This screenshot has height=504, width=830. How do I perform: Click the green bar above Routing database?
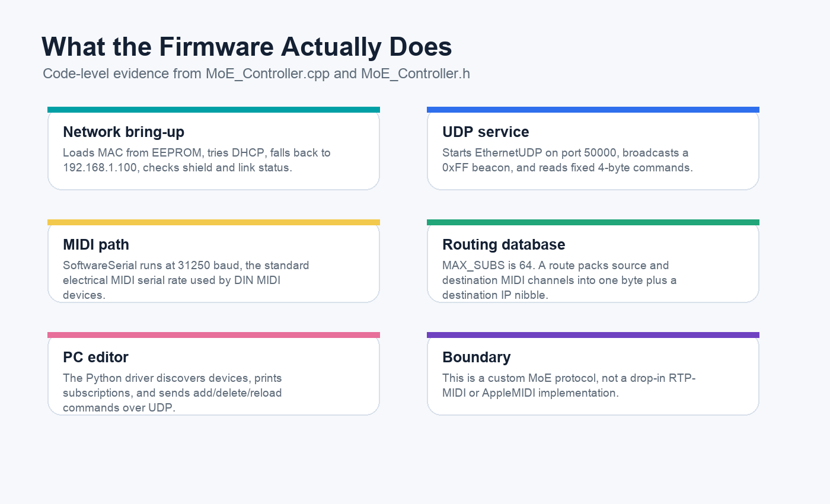[x=593, y=222]
